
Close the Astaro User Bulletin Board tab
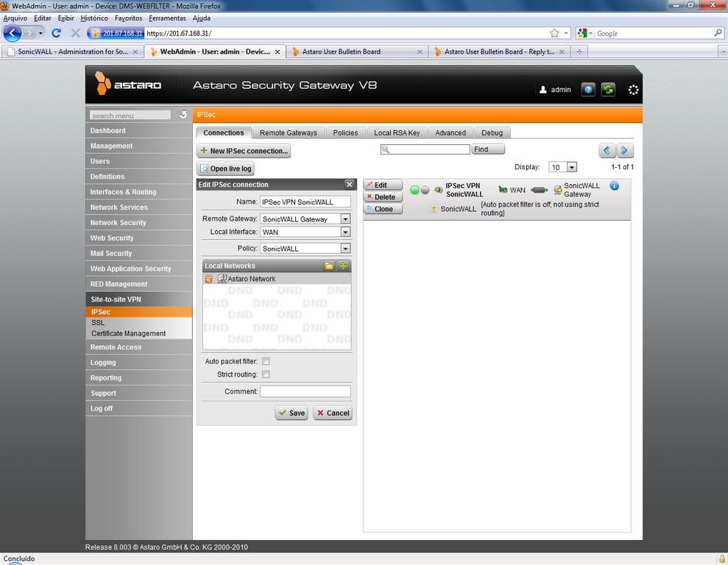tap(420, 52)
